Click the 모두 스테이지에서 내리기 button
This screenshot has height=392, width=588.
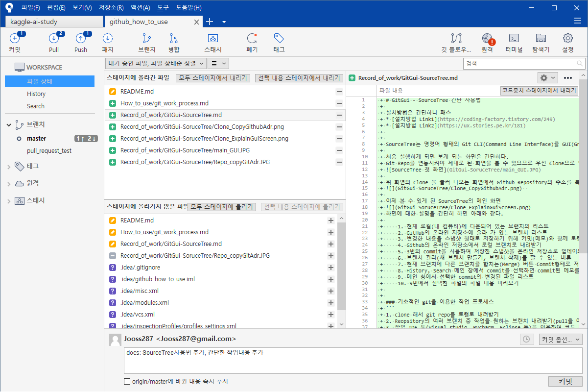coord(213,78)
